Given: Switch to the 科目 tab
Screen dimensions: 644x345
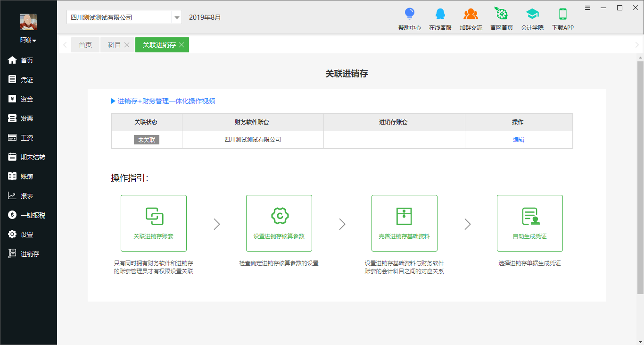Looking at the screenshot, I should point(115,45).
